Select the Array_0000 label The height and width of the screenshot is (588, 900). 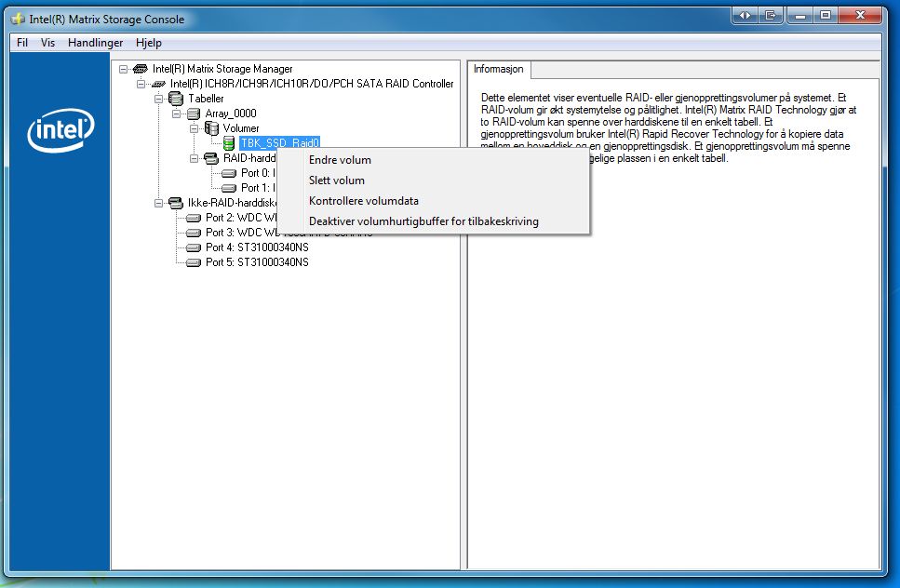(231, 114)
